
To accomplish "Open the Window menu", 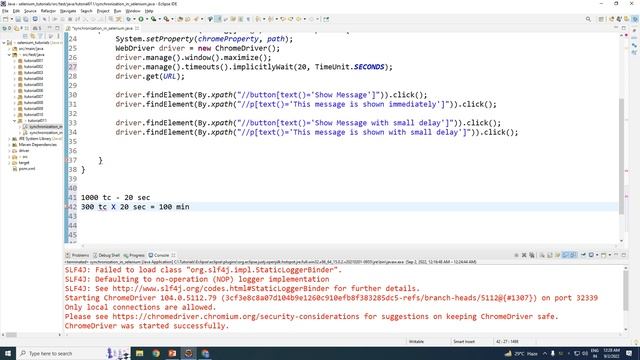I will [133, 11].
